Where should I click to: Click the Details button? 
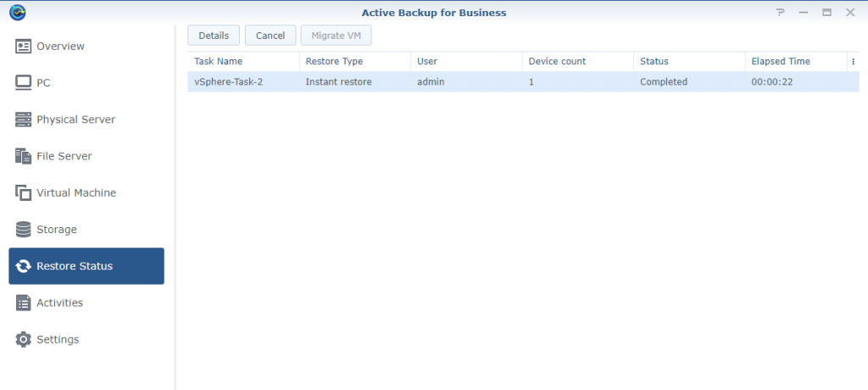214,36
